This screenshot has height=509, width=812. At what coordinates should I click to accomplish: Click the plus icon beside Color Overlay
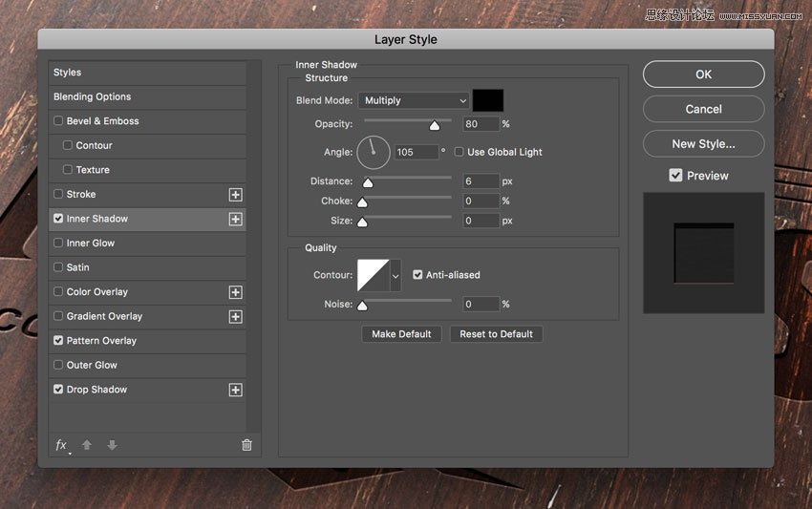point(235,292)
